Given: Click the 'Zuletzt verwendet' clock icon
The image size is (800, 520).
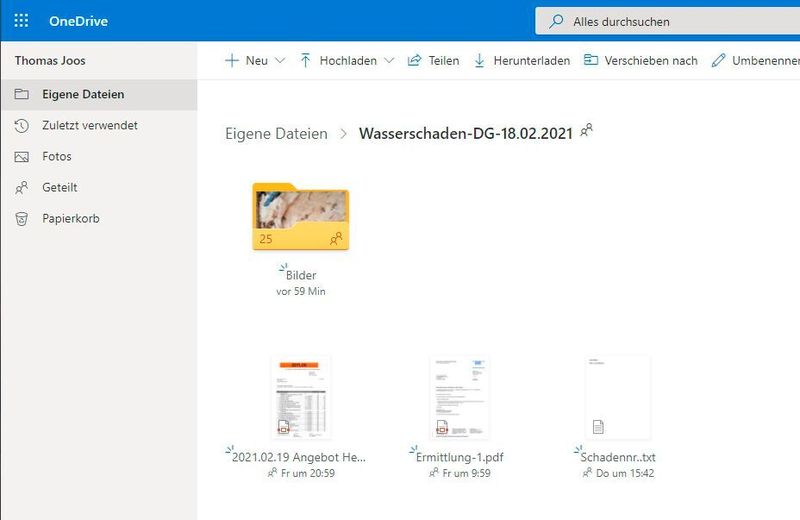Looking at the screenshot, I should 21,126.
